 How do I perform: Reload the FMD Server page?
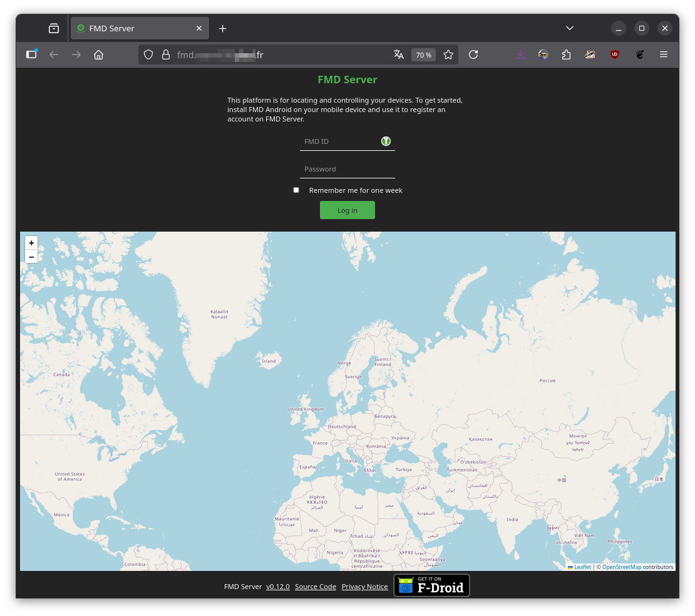(473, 54)
